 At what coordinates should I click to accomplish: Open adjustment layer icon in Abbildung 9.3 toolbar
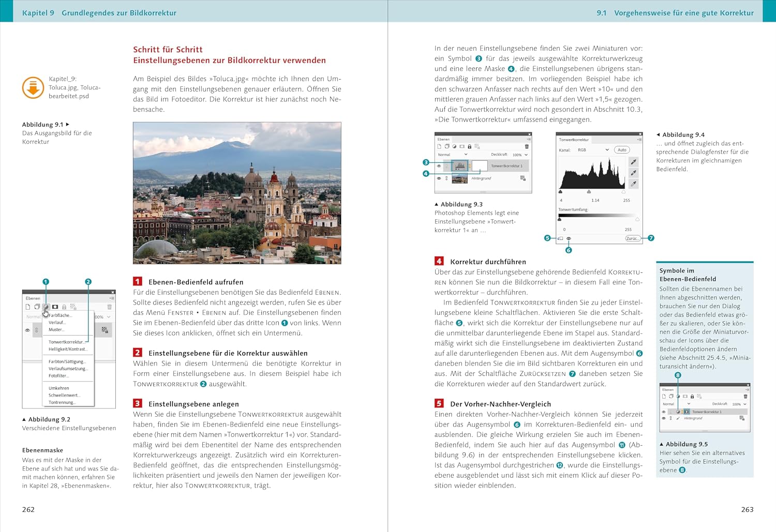[454, 147]
